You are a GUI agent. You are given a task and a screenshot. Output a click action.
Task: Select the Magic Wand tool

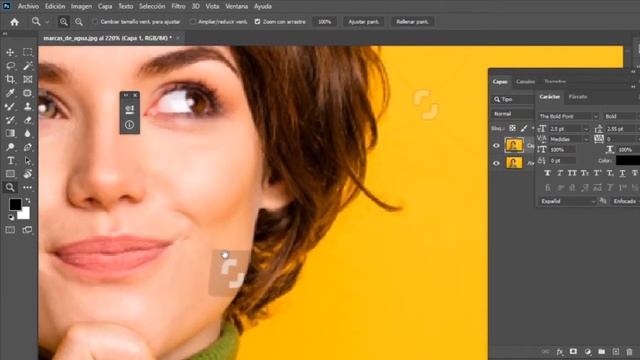(x=27, y=66)
